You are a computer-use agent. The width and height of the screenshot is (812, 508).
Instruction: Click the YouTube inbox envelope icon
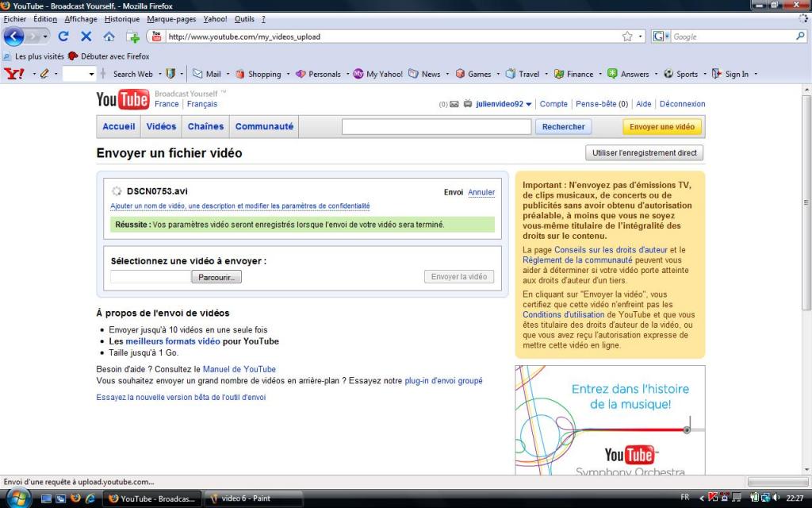pos(454,104)
